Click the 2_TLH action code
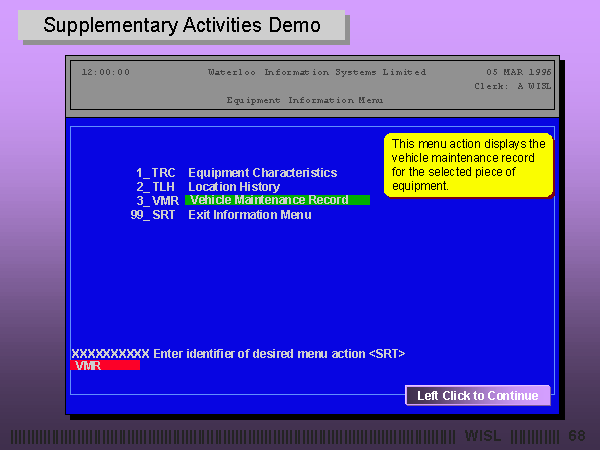The width and height of the screenshot is (600, 450). coord(156,187)
